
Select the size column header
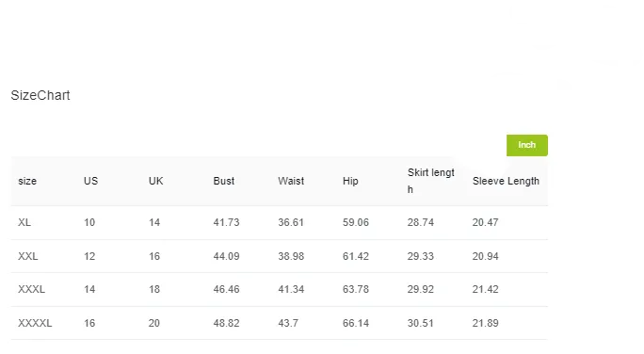[27, 181]
